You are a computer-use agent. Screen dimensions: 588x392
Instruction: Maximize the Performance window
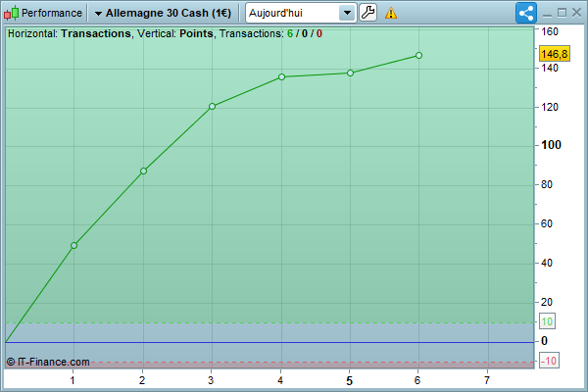pyautogui.click(x=562, y=13)
